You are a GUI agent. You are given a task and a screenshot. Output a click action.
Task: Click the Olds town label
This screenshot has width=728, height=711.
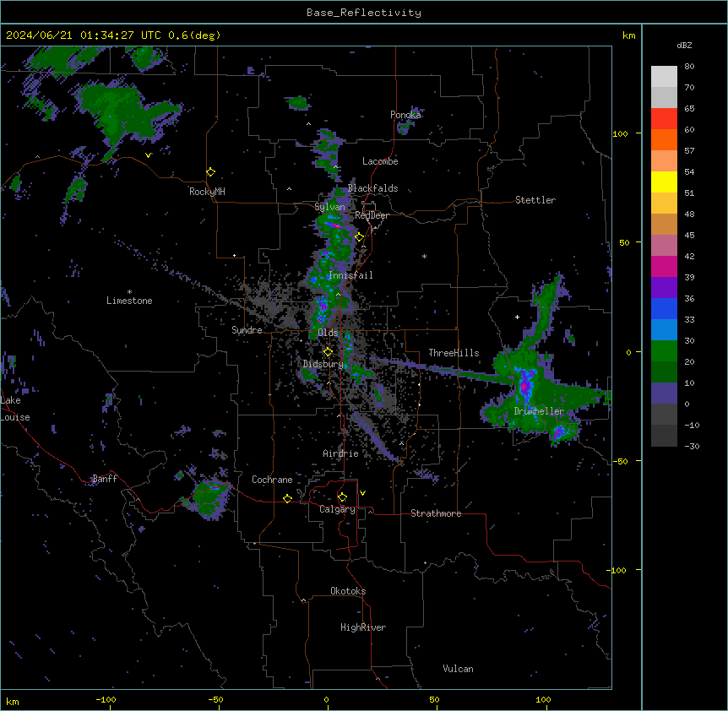328,333
